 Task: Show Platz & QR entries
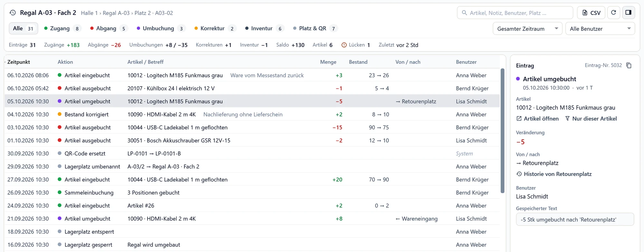pyautogui.click(x=316, y=28)
